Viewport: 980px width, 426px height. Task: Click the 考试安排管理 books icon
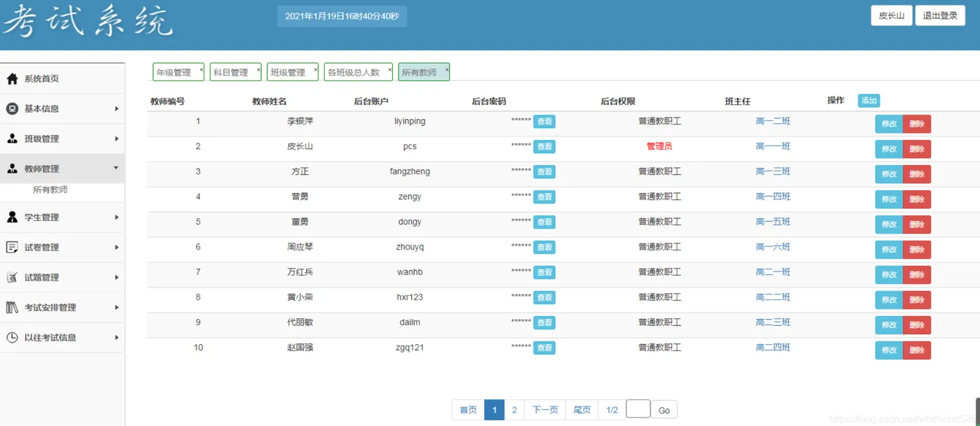(12, 307)
